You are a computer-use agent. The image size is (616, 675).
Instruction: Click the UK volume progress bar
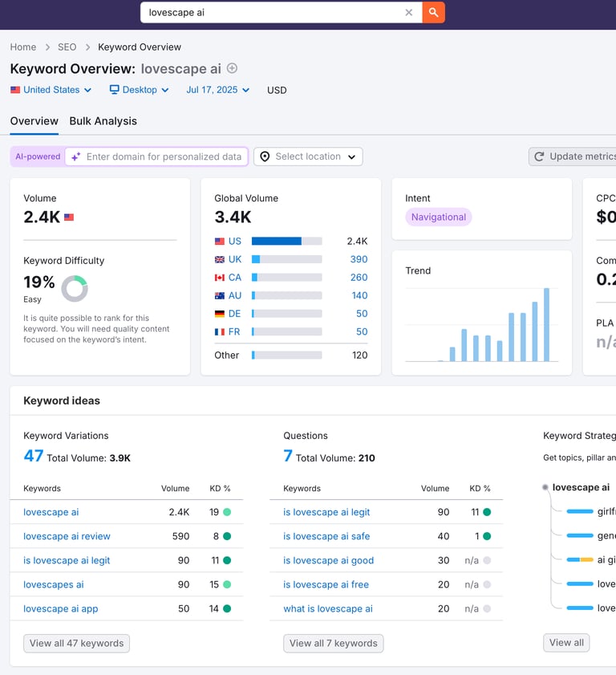tap(287, 259)
